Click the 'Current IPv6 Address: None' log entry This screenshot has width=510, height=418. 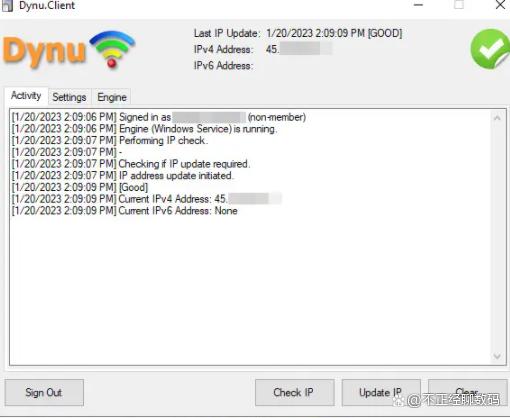click(124, 211)
